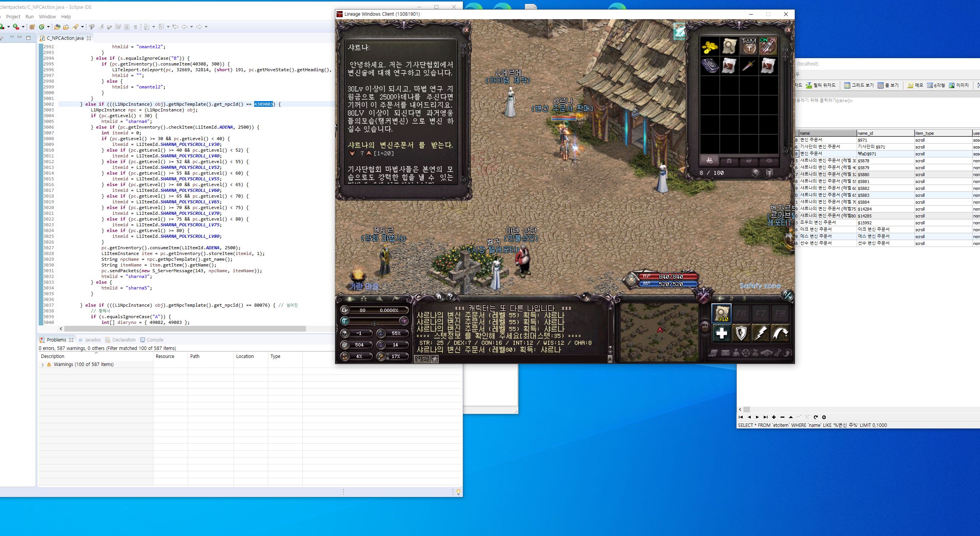Screen dimensions: 980x536
Task: Open the Help menu in Eclipse
Action: coord(66,16)
